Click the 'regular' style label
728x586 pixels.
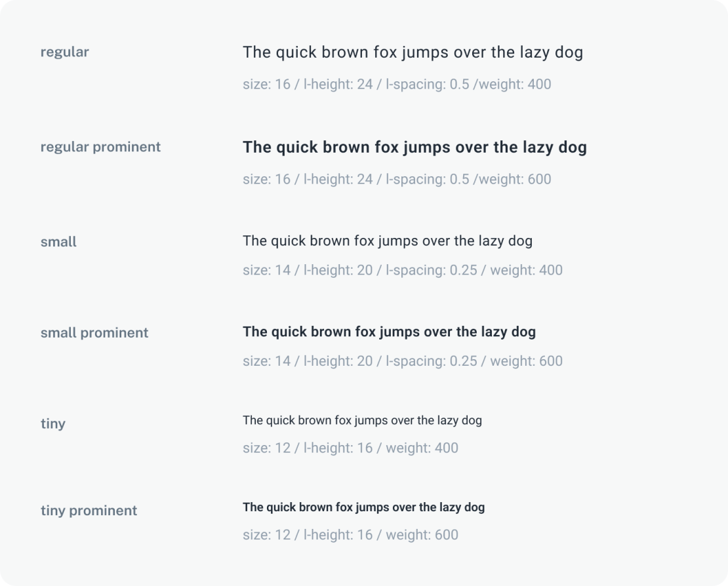point(64,52)
